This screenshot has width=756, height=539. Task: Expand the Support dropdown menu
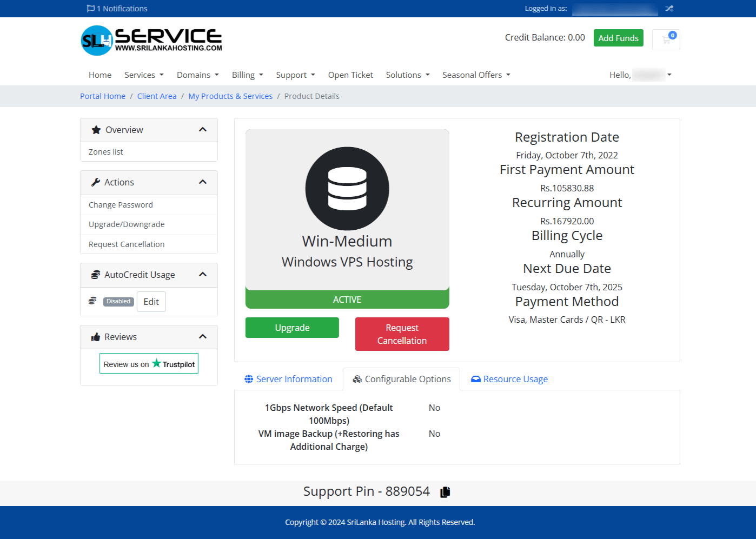point(296,75)
